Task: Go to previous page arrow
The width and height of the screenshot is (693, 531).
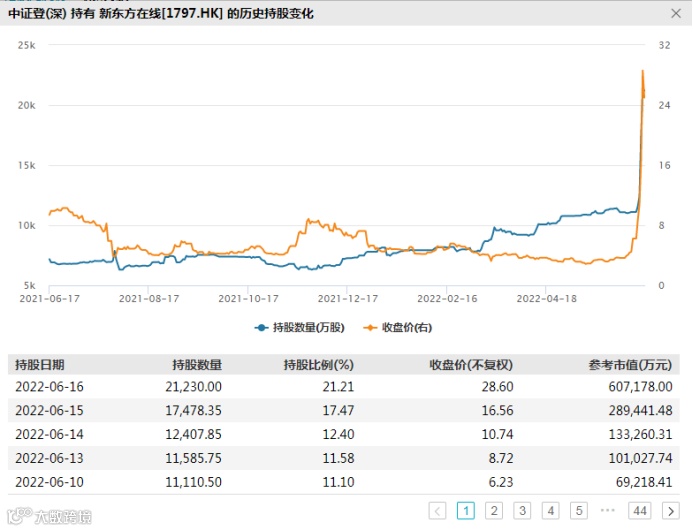Action: [x=437, y=511]
